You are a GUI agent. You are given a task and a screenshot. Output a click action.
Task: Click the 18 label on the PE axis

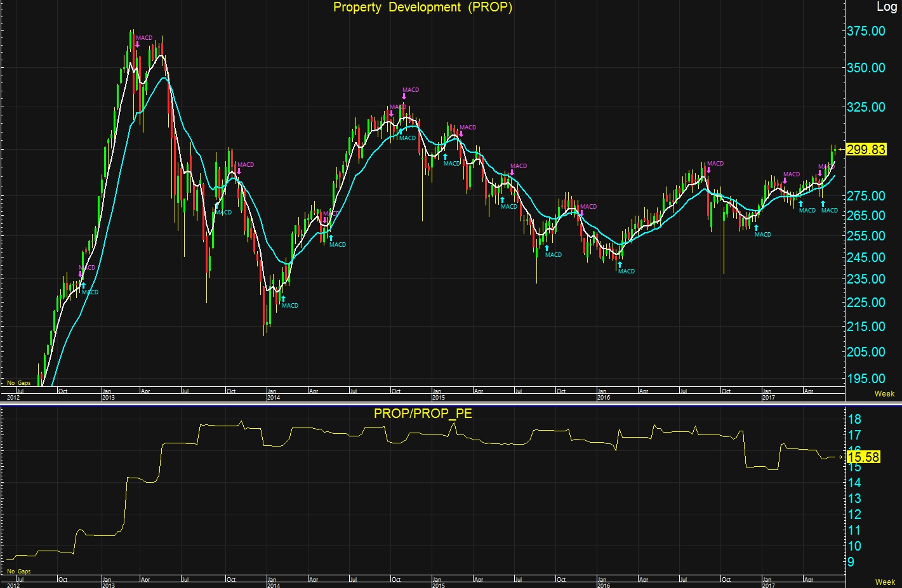point(854,419)
